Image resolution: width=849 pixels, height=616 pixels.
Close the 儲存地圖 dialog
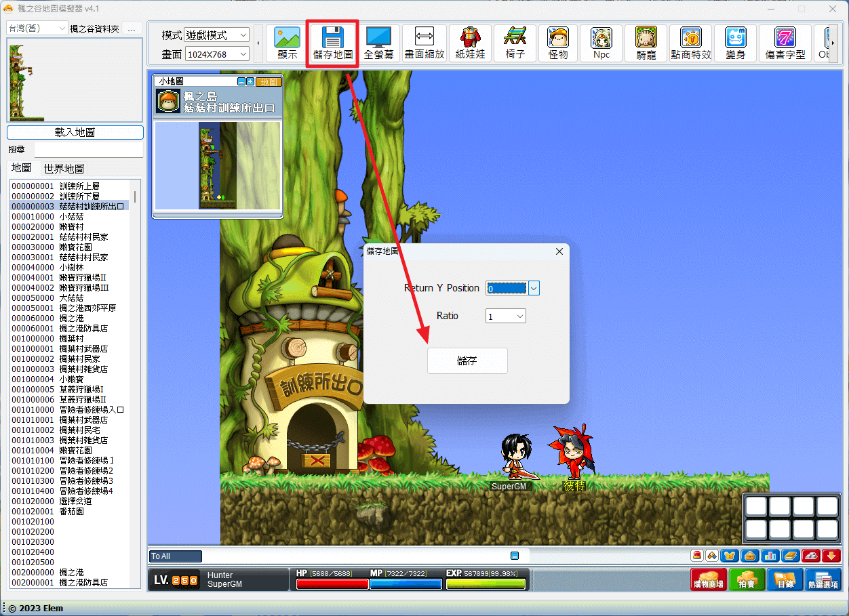point(559,251)
